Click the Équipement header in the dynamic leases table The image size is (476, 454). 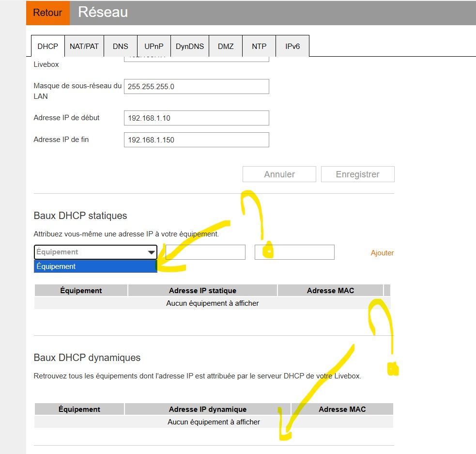(x=79, y=409)
